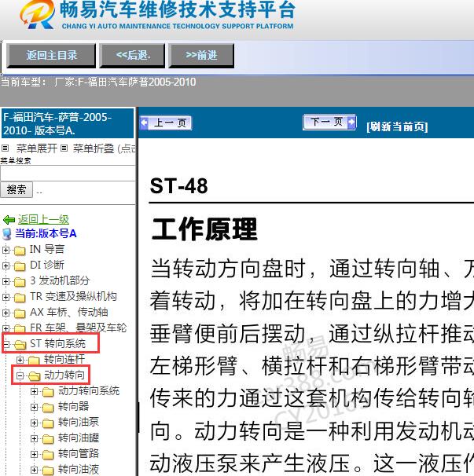Expand the 转向油罐 node
The image size is (474, 476).
tap(34, 438)
